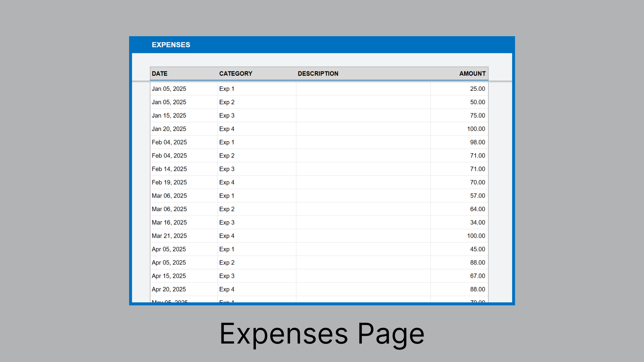Select the Feb 14, 2025 date cell
This screenshot has height=362, width=644.
click(169, 169)
